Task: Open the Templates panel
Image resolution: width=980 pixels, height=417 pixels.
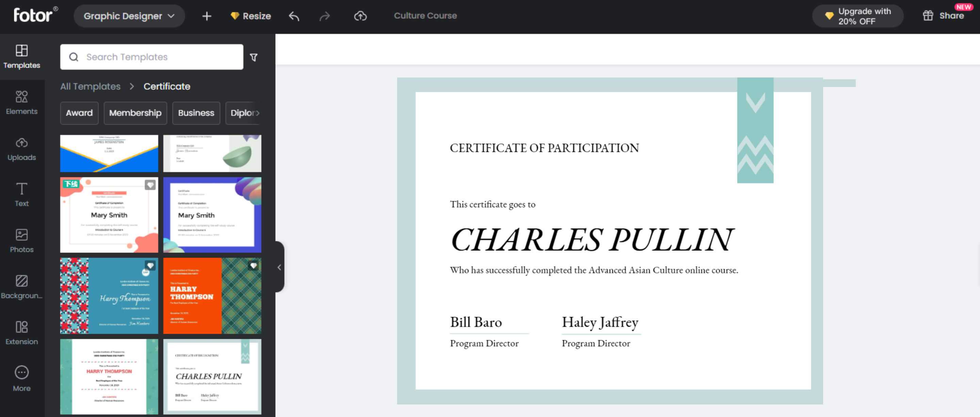Action: 22,56
